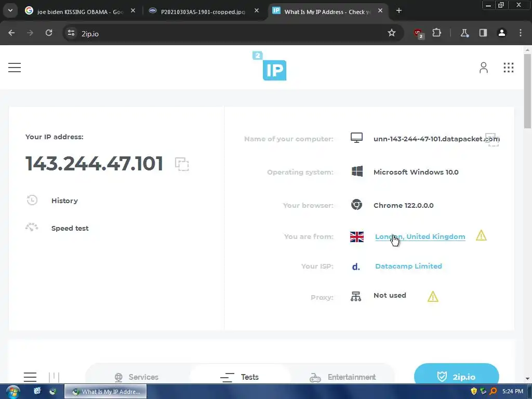Click the Your IP address label
This screenshot has height=399, width=532.
54,137
